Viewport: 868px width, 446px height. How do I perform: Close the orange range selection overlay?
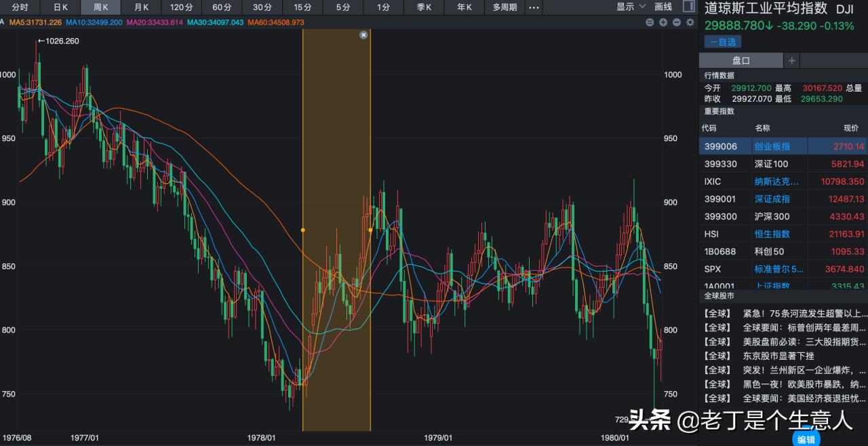click(363, 35)
